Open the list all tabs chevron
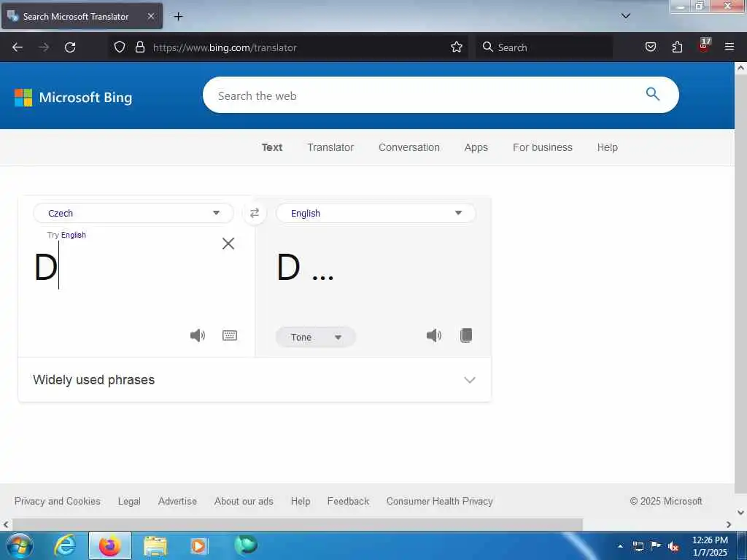This screenshot has width=747, height=560. pos(626,16)
